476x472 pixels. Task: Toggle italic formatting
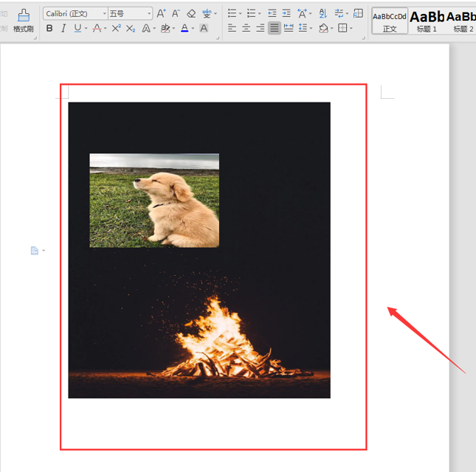63,29
